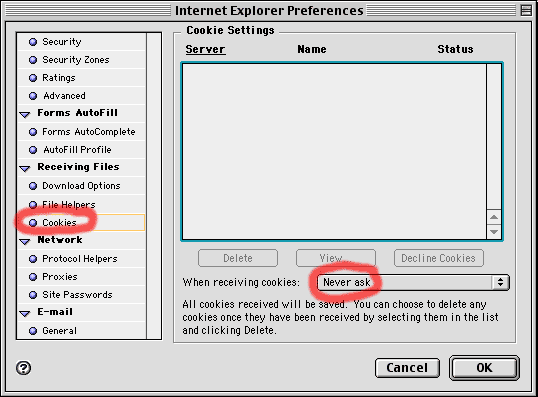Open the When receiving cookies dropdown
This screenshot has width=538, height=397.
413,282
